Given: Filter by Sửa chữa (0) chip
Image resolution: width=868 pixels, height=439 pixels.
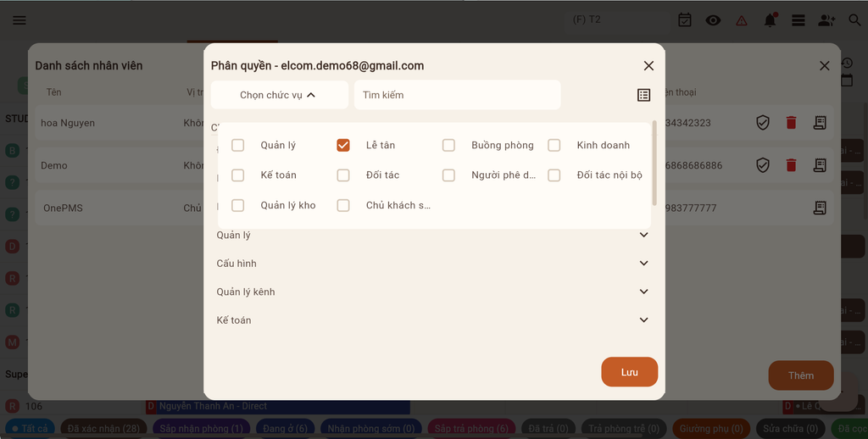Looking at the screenshot, I should click(x=791, y=429).
